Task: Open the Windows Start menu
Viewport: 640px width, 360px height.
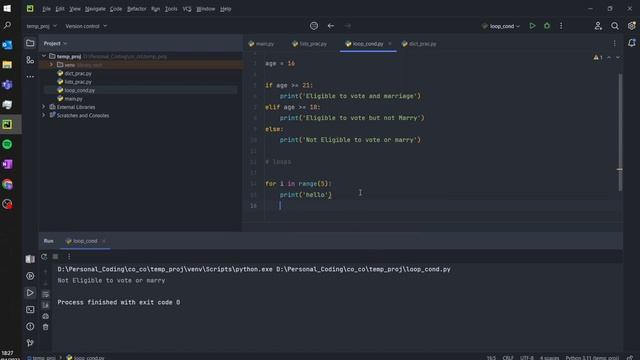Action: point(7,8)
